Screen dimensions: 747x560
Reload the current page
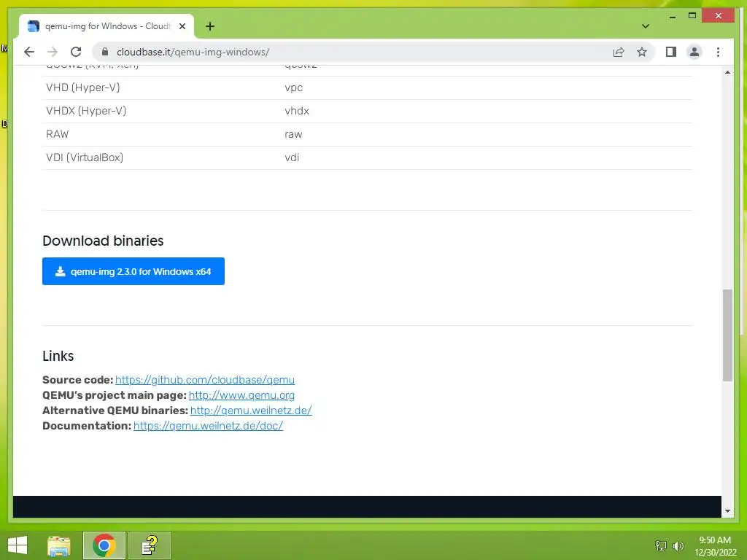click(x=76, y=52)
